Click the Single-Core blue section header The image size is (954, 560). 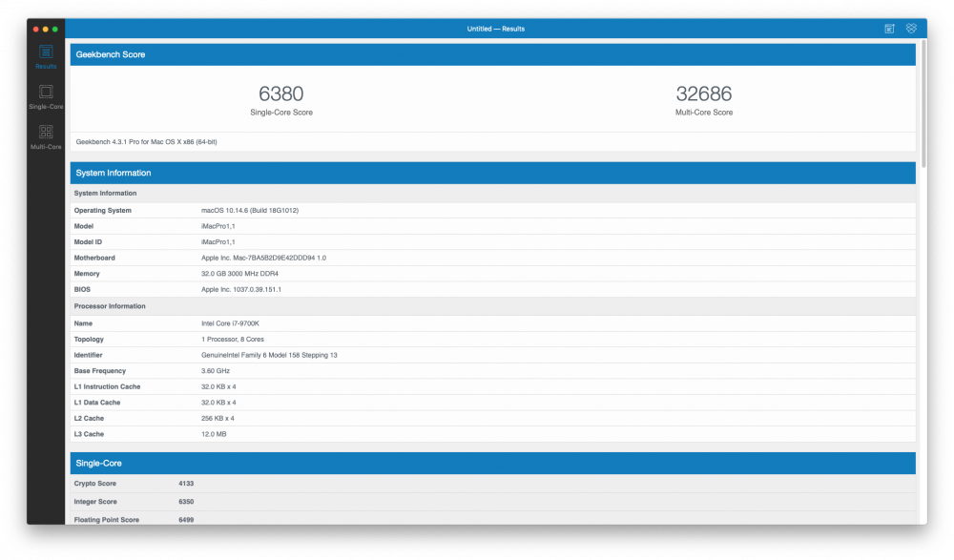tap(493, 464)
